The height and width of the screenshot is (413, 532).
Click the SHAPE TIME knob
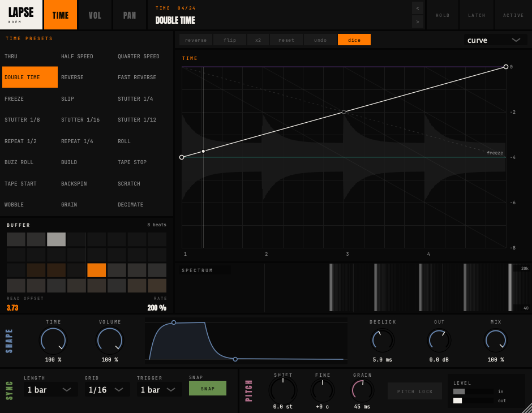(x=53, y=340)
